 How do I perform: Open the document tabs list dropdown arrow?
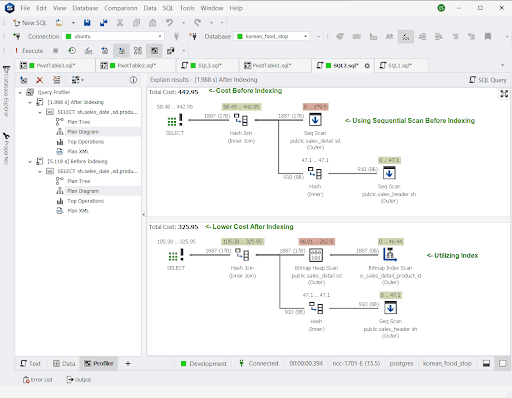coord(502,65)
